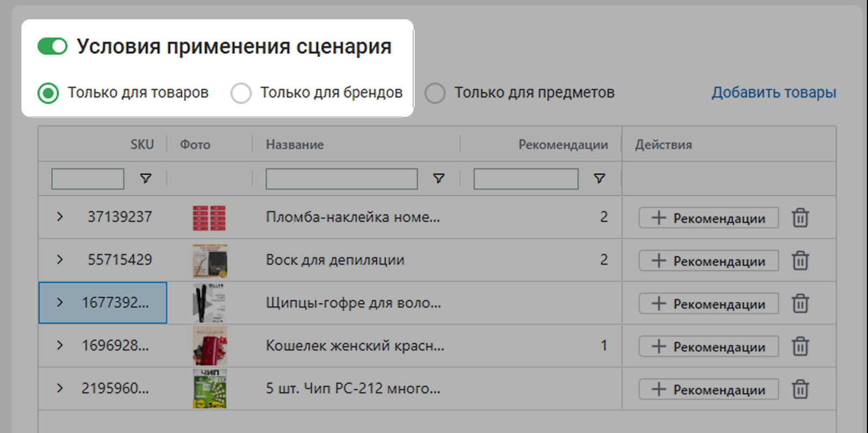Expand row for SKU 55715429
The image size is (868, 433).
[x=60, y=259]
